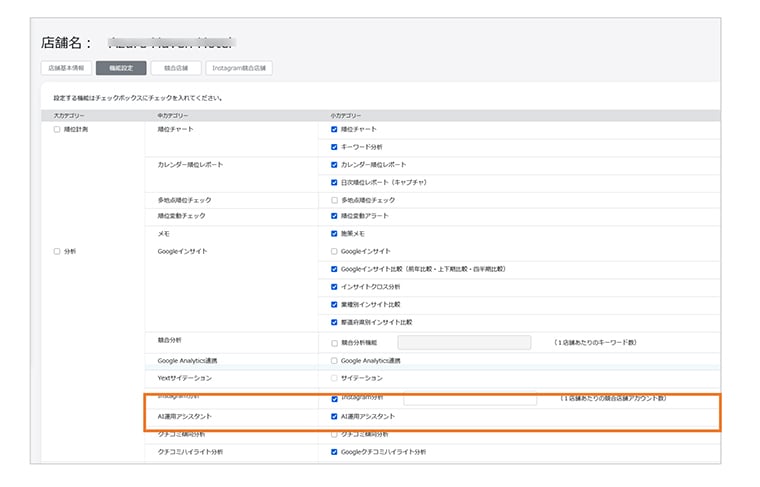This screenshot has width=760, height=487.
Task: Click the Instagram competitor account count field
Action: 469,398
